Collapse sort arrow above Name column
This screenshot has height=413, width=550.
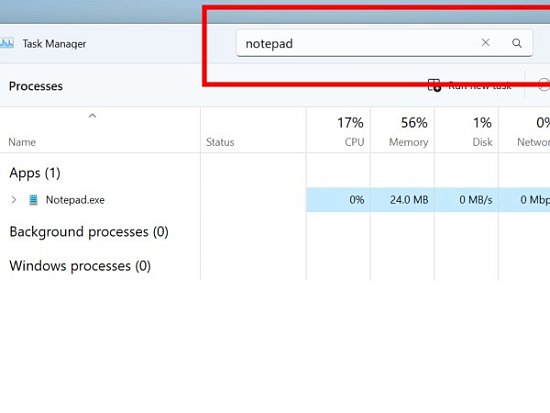(92, 115)
